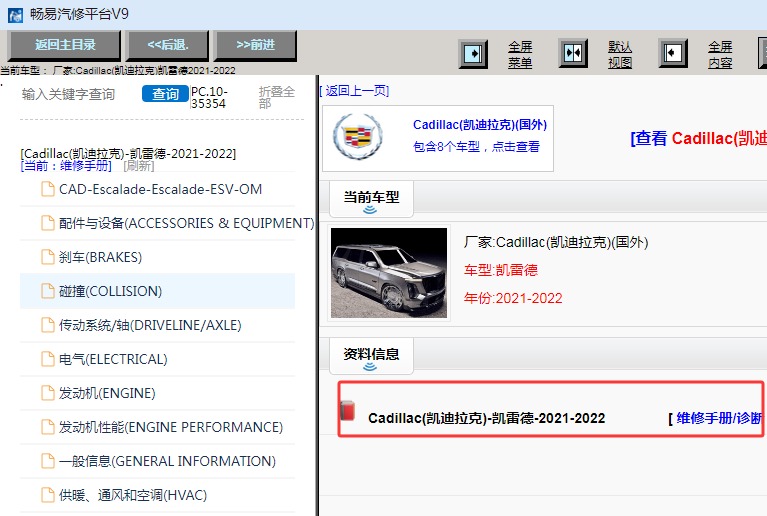The width and height of the screenshot is (767, 516).
Task: Select the 当前车型 tab
Action: (371, 199)
